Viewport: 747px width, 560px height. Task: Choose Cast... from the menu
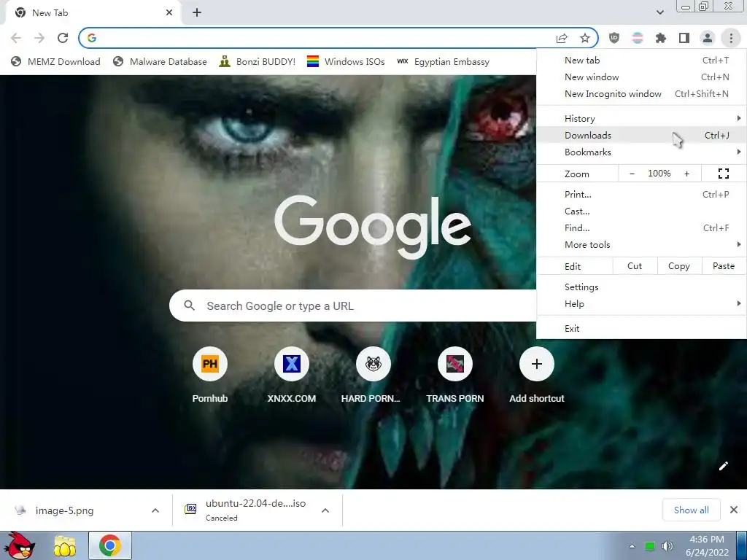pos(641,211)
